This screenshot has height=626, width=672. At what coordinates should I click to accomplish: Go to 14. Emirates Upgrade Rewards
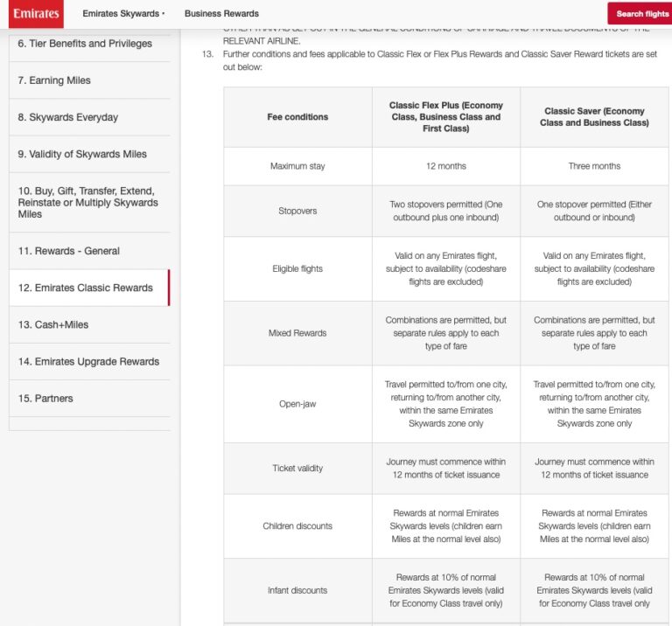pos(88,361)
